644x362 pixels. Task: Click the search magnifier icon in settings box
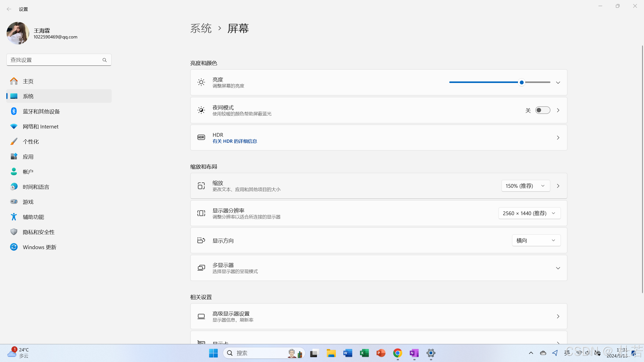tap(104, 60)
